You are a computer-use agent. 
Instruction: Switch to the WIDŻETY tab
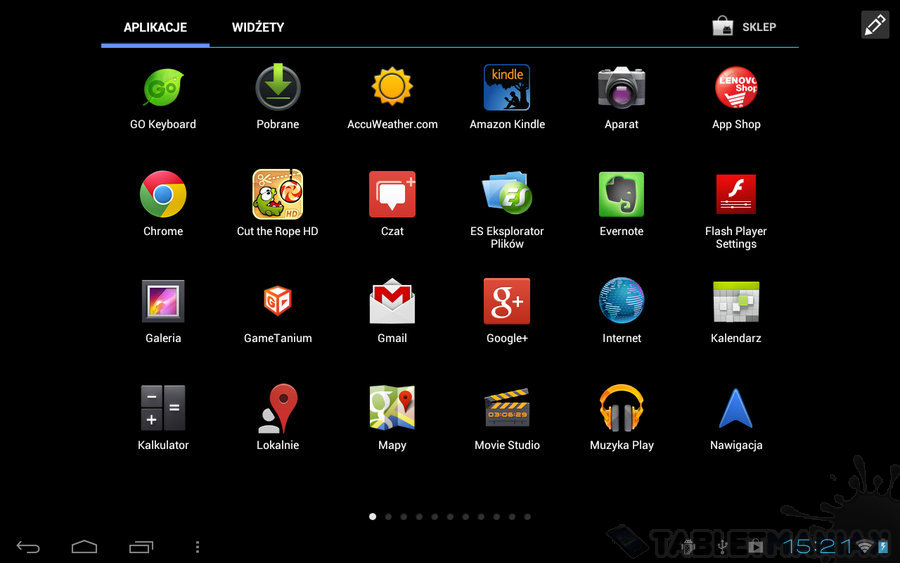[258, 27]
